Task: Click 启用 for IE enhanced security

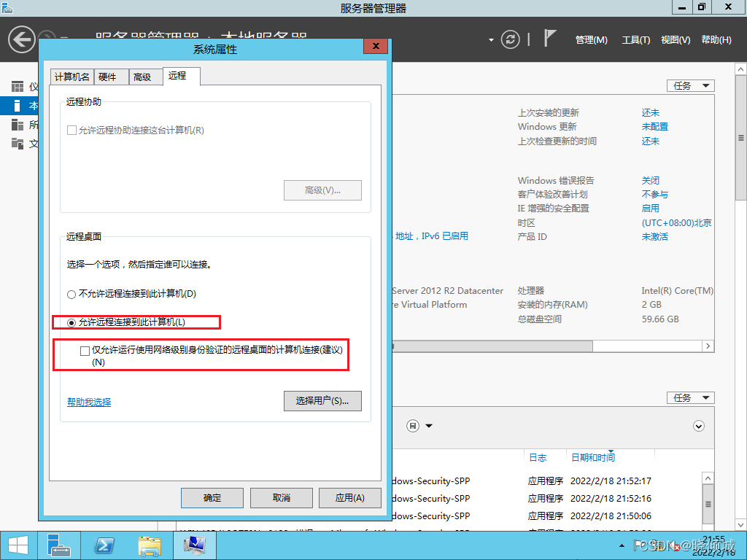Action: pyautogui.click(x=650, y=208)
